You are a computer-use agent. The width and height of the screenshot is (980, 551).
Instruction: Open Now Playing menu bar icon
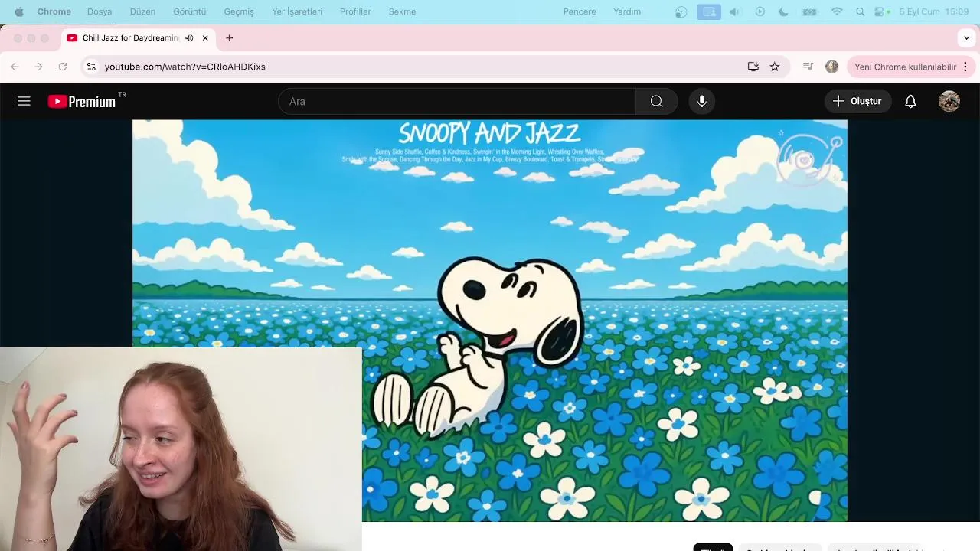760,11
